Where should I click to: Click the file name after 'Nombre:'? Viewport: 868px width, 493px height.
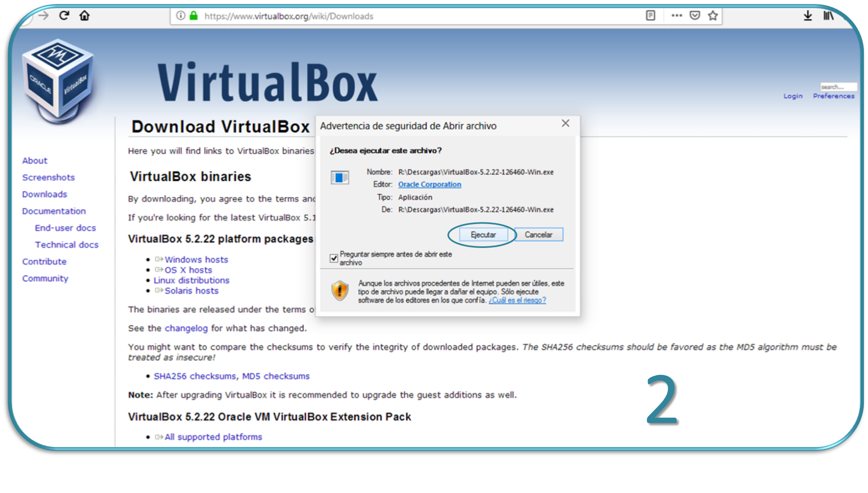pyautogui.click(x=476, y=172)
